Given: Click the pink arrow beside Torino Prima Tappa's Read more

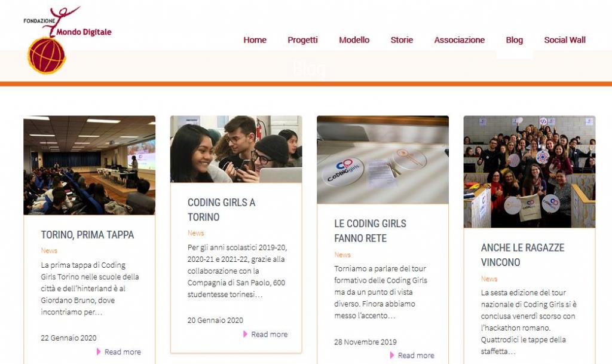Looking at the screenshot, I should (99, 351).
